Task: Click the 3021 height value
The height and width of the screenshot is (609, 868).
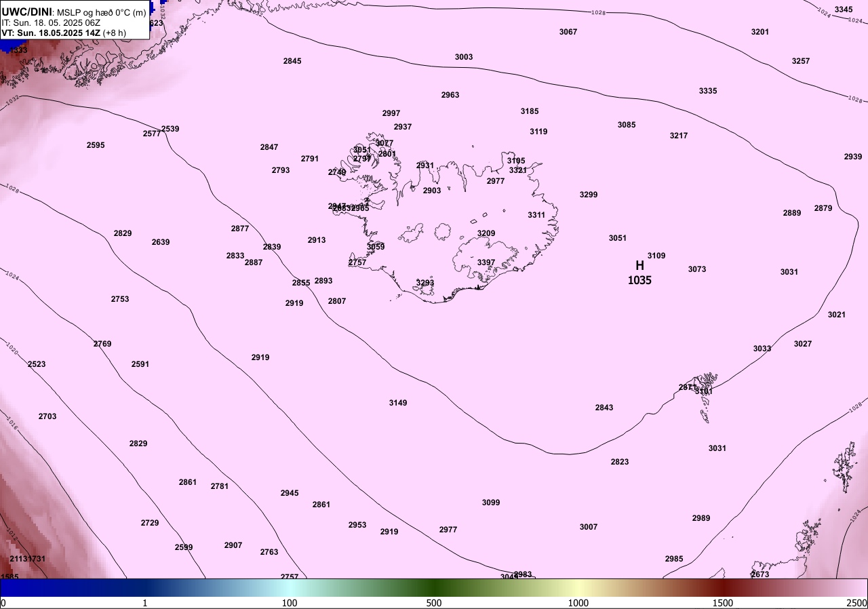Action: pos(837,315)
